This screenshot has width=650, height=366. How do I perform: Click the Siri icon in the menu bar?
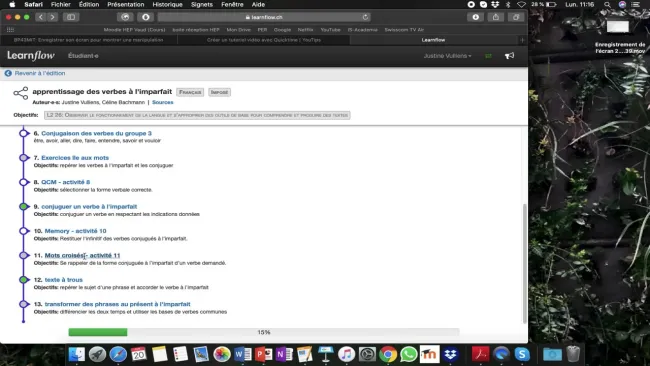coord(622,5)
